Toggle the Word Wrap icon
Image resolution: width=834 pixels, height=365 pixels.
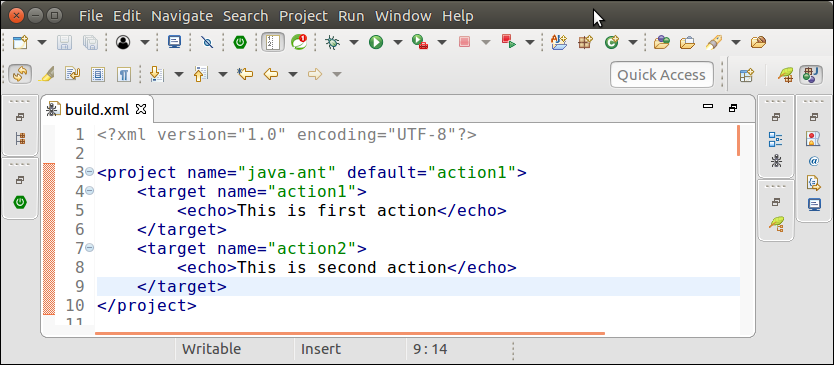click(x=72, y=74)
